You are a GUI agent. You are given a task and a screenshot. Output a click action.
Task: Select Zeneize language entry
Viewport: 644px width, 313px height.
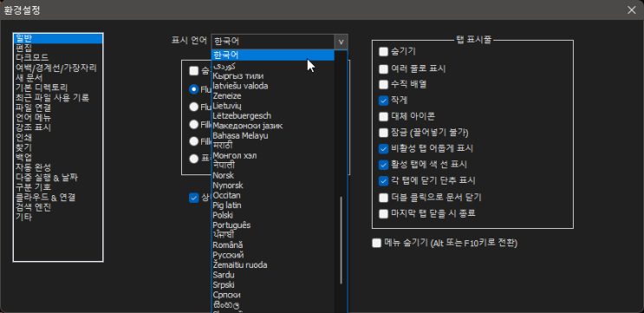pyautogui.click(x=273, y=95)
